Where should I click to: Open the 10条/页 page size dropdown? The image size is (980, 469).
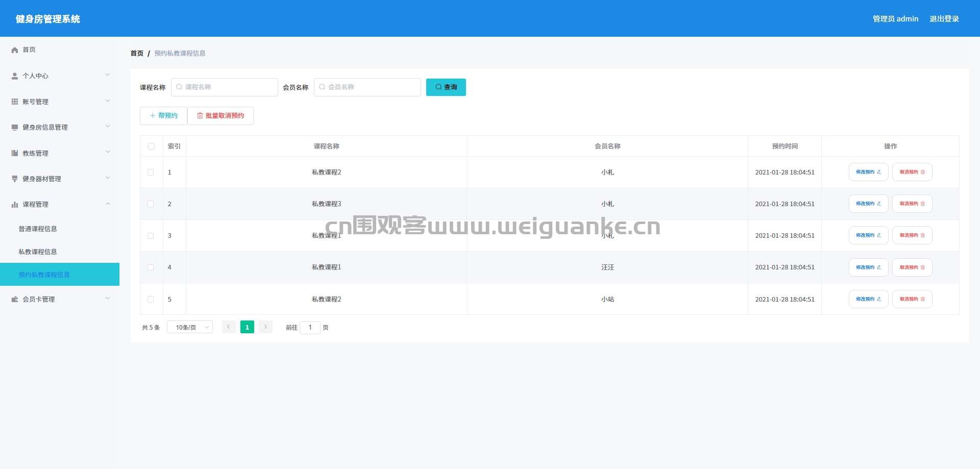click(x=190, y=327)
